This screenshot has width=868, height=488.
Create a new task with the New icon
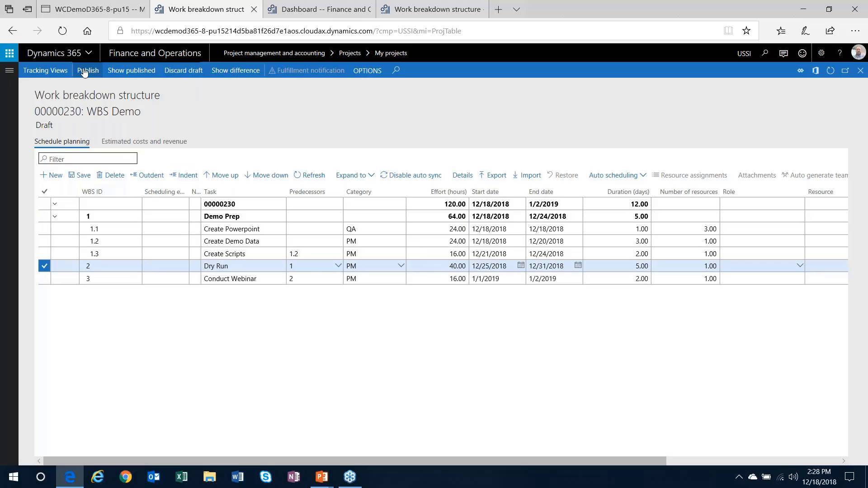point(51,175)
